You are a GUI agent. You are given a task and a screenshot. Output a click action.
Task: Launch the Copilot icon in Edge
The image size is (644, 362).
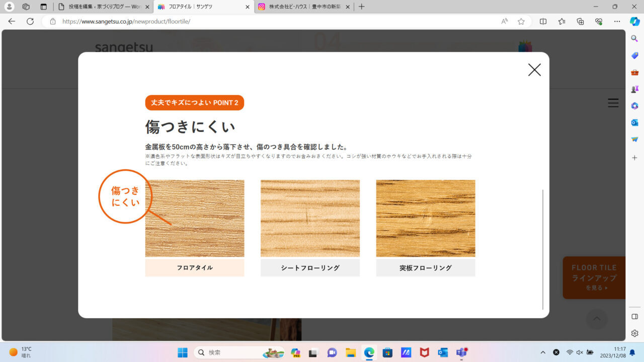click(x=635, y=21)
